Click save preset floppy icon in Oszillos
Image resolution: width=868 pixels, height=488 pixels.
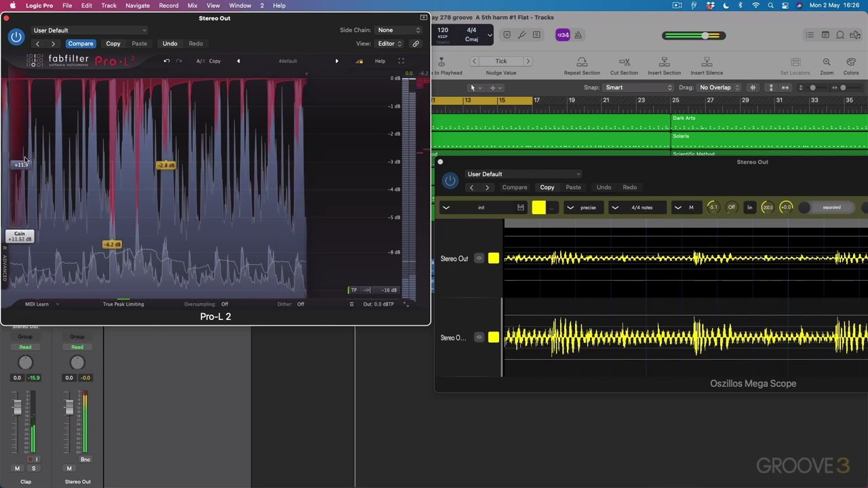pos(520,207)
